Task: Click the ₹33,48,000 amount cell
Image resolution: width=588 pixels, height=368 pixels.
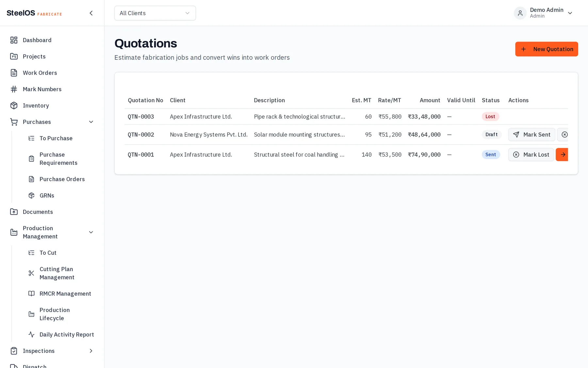Action: (x=424, y=116)
